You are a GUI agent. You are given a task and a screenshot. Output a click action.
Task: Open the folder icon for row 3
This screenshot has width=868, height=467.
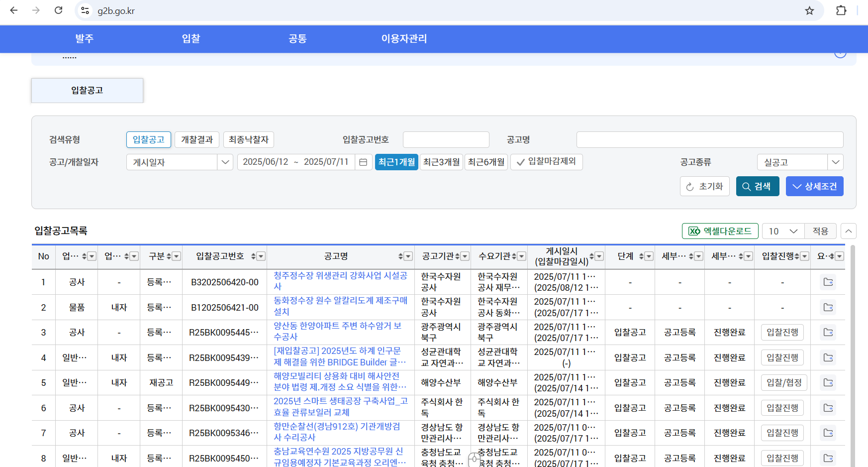click(828, 332)
